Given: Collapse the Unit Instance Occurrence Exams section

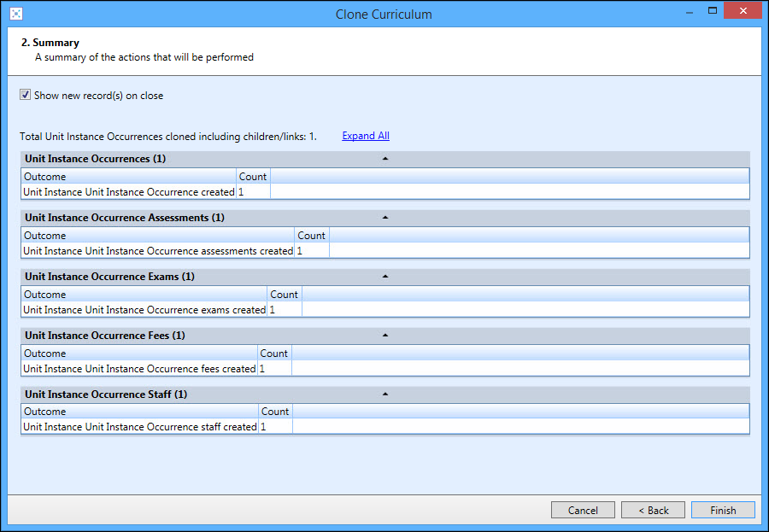Looking at the screenshot, I should [x=384, y=276].
